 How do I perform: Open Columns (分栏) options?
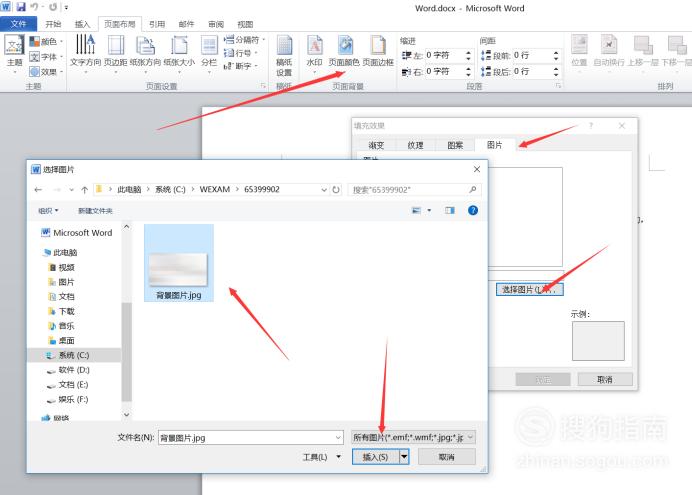click(x=209, y=51)
